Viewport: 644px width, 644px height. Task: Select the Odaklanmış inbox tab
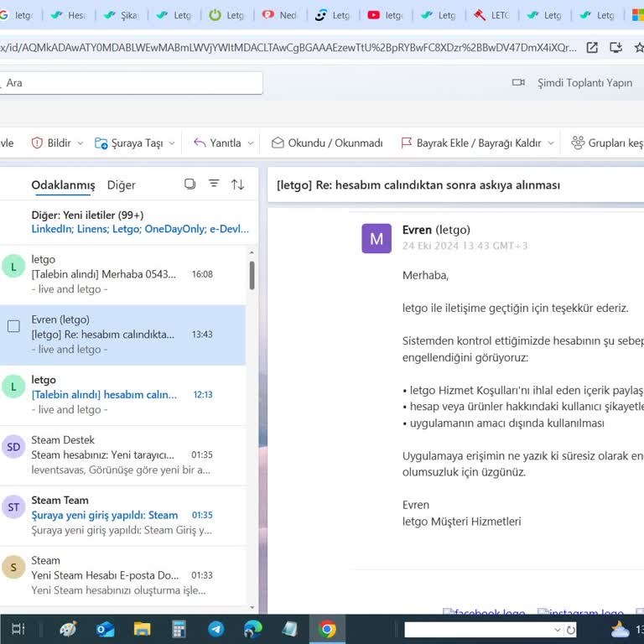click(x=63, y=185)
